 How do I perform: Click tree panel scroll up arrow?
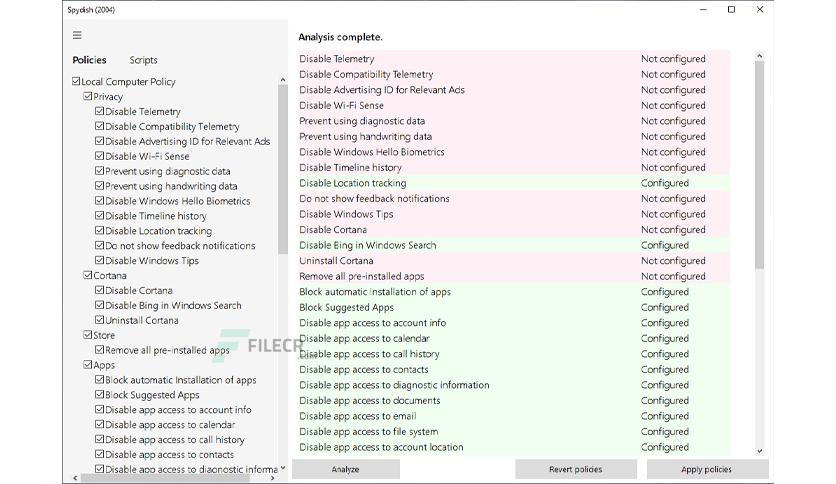click(283, 80)
